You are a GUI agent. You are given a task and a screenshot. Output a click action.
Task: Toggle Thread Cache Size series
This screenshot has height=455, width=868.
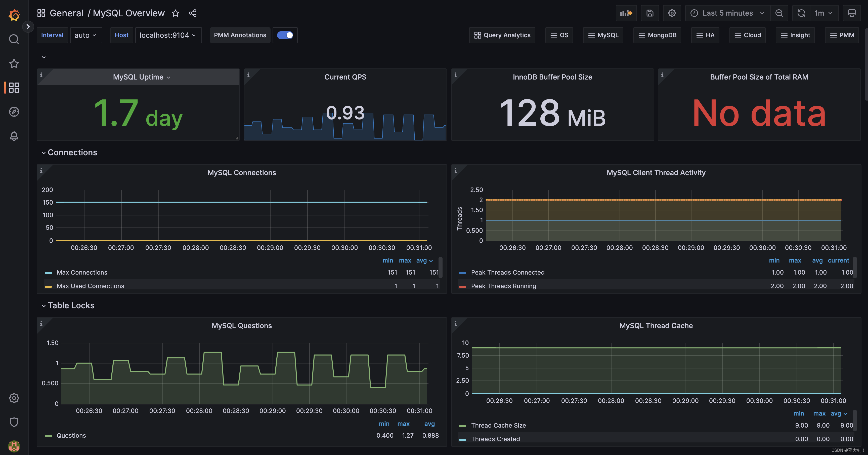pyautogui.click(x=498, y=425)
